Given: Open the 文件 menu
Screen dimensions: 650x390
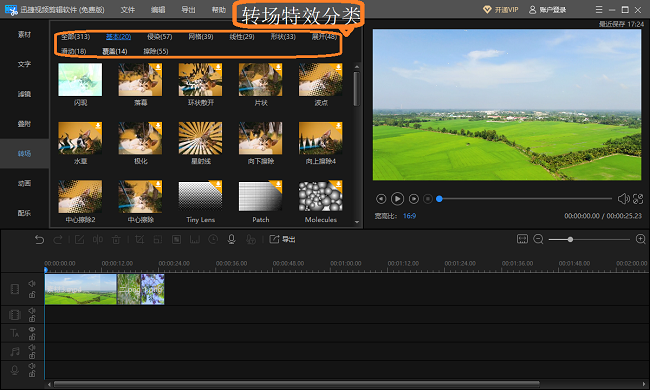Looking at the screenshot, I should point(128,10).
